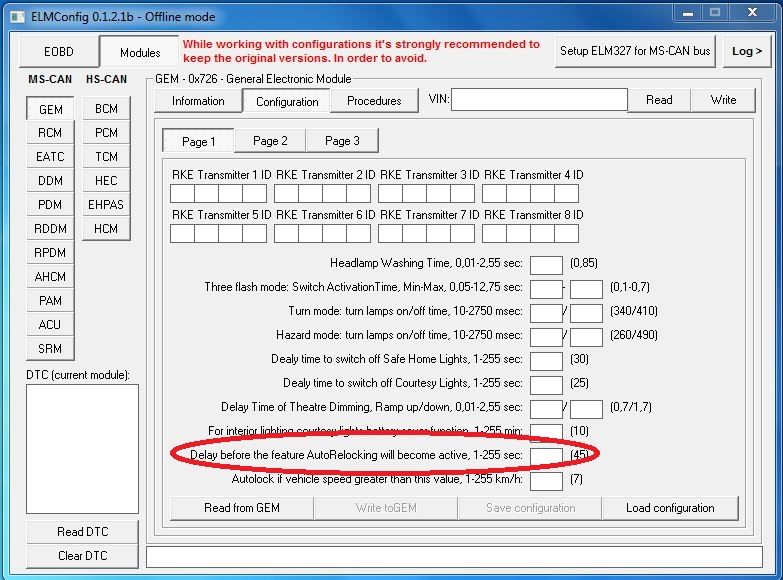Click first box of RKE Transmitter 4 ID
783x580 pixels.
pos(494,193)
